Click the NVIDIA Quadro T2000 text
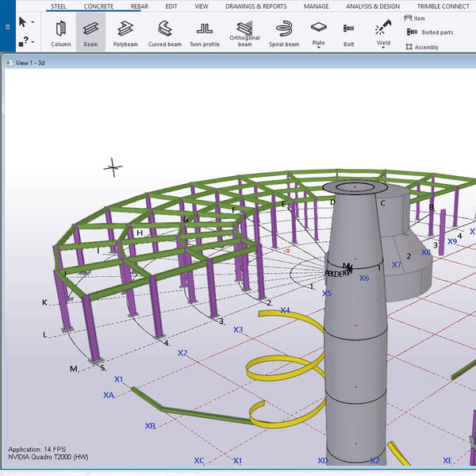Viewport: 476px width, 476px height. [x=48, y=457]
